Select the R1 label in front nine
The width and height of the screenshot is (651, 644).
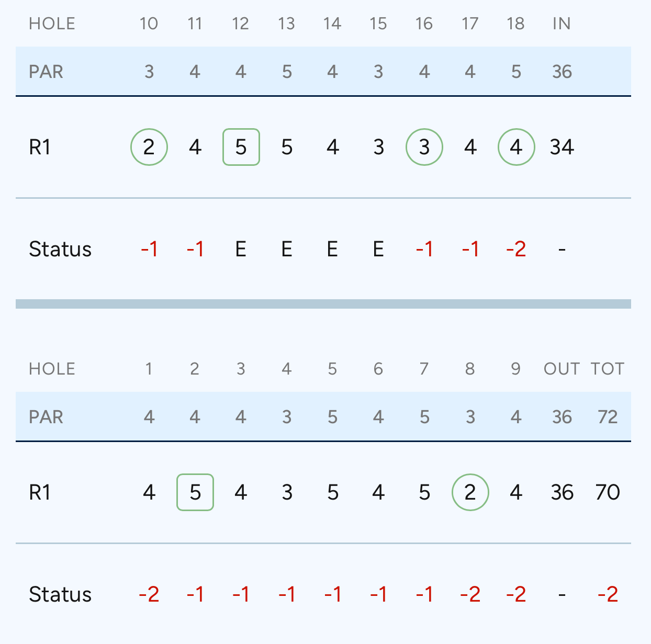pos(40,492)
